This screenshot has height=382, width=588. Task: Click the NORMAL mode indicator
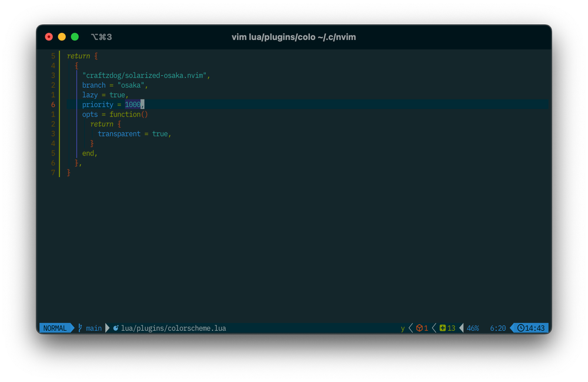tap(55, 328)
